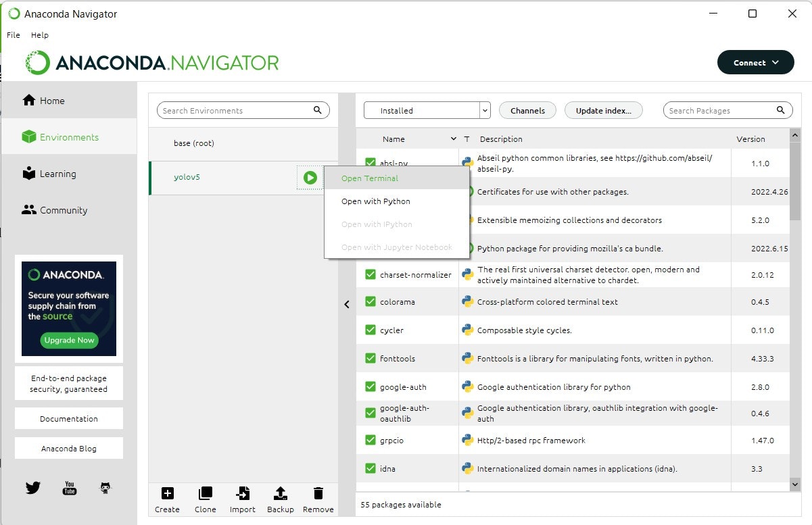Image resolution: width=812 pixels, height=525 pixels.
Task: Click the Community people icon
Action: [28, 210]
